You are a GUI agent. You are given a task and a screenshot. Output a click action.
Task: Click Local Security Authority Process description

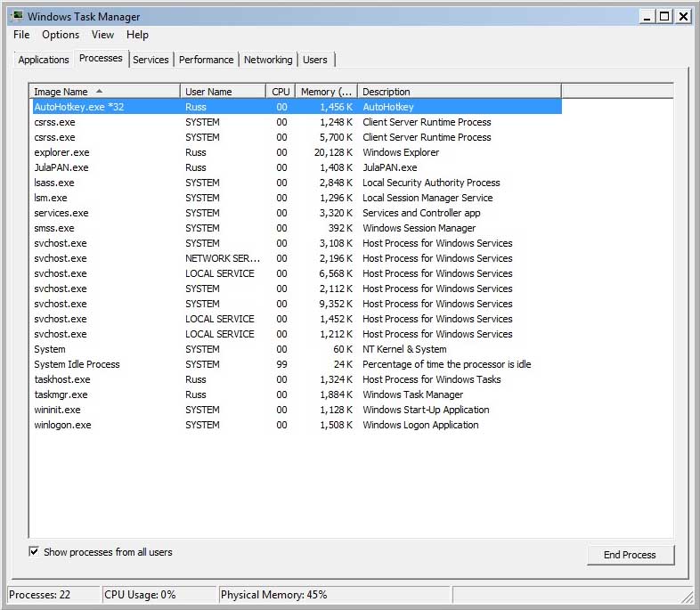point(431,183)
